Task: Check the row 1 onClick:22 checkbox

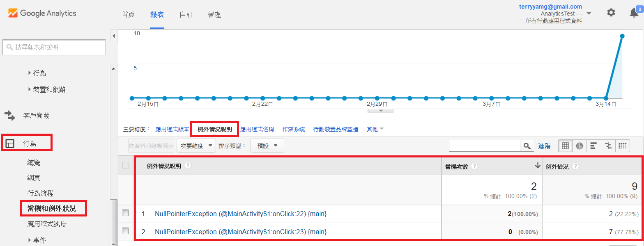Action: point(126,213)
